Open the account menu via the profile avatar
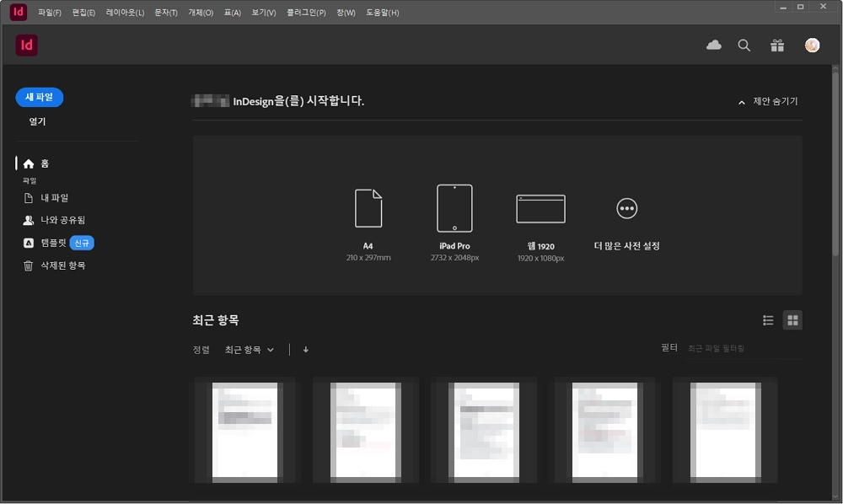This screenshot has width=843, height=504. point(810,45)
